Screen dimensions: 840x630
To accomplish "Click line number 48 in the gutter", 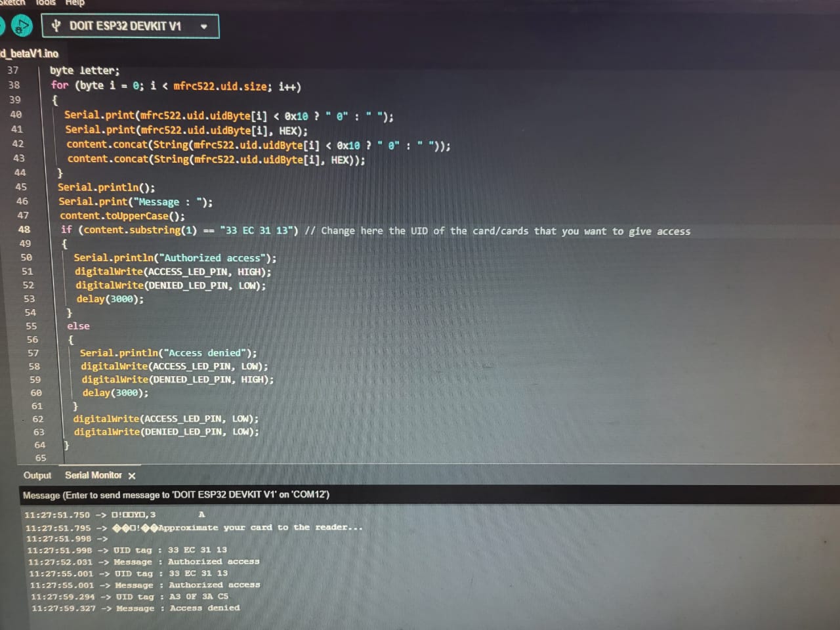I will click(x=24, y=230).
